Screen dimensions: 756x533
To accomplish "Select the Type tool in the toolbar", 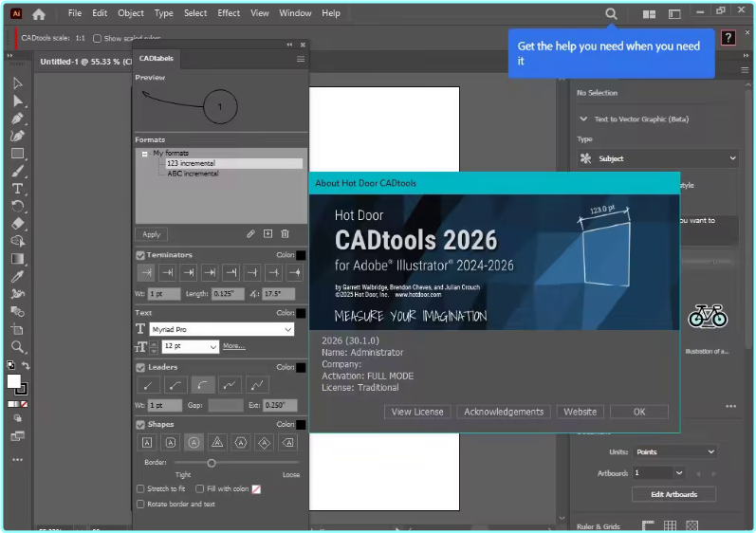I will tap(17, 189).
